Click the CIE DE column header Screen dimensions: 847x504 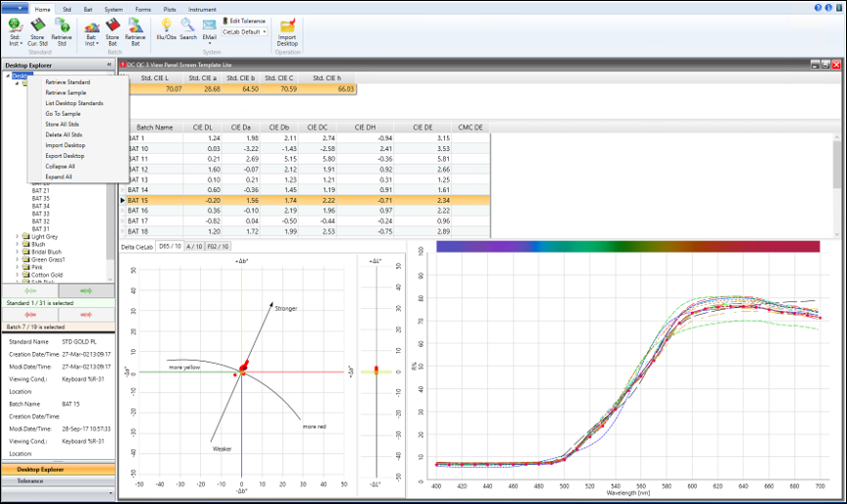[x=423, y=128]
